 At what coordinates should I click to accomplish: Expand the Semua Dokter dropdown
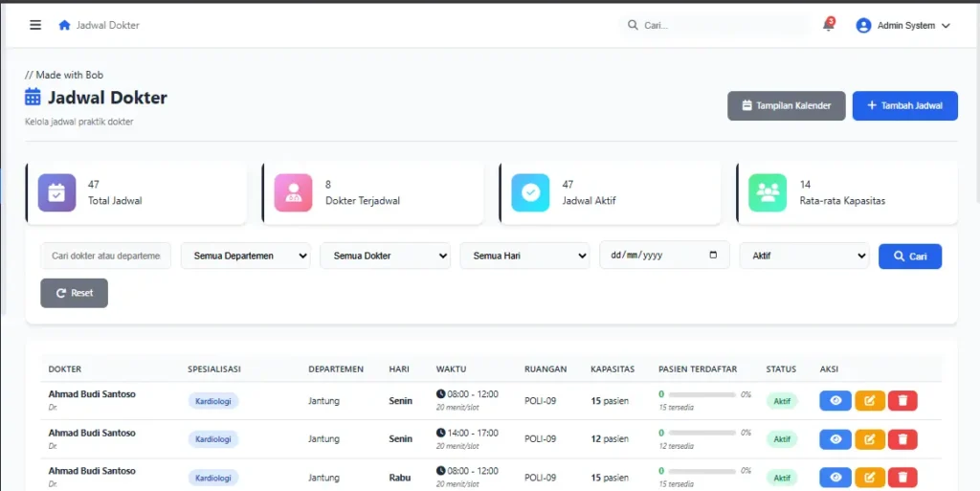pos(385,256)
